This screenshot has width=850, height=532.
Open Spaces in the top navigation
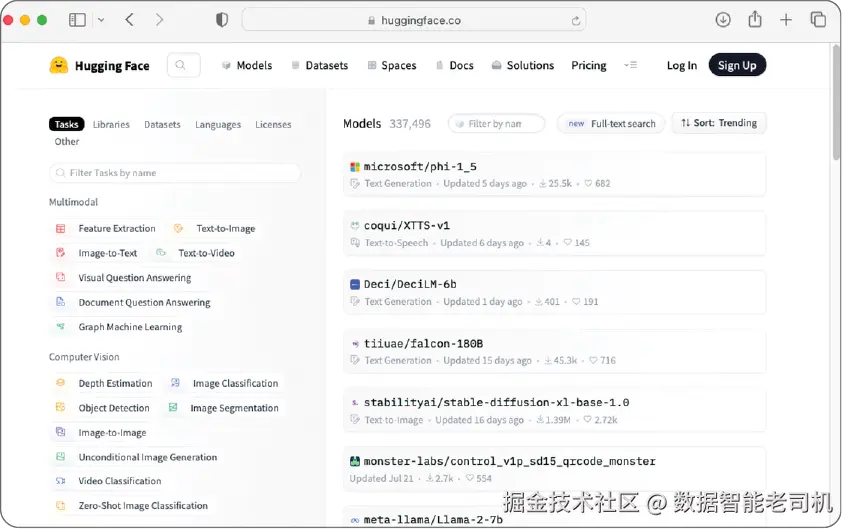pos(392,66)
